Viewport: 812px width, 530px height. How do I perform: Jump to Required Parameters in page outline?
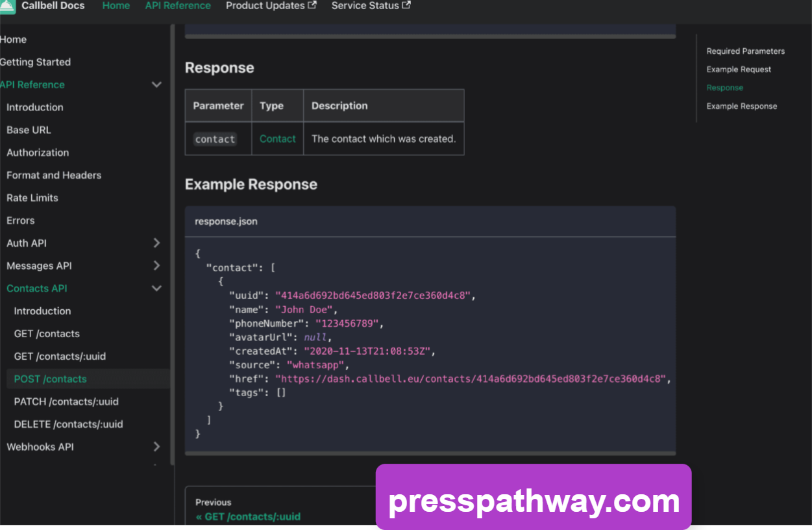(745, 51)
